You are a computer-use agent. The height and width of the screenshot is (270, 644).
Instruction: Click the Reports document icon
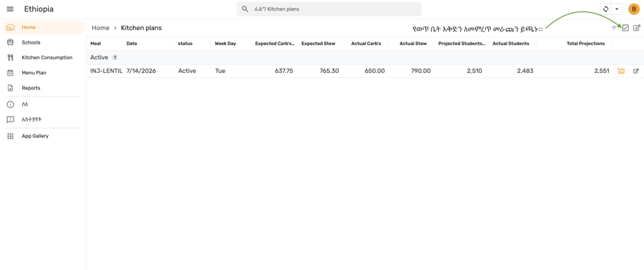(11, 88)
